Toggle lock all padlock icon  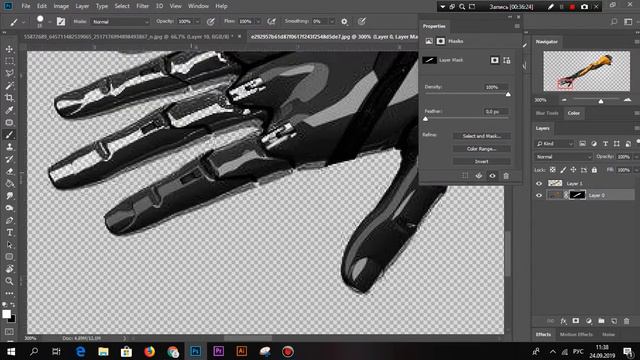coord(594,170)
